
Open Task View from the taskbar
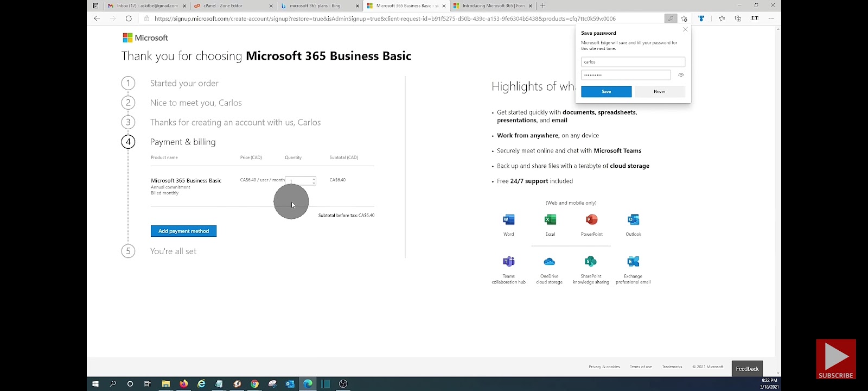click(x=148, y=384)
